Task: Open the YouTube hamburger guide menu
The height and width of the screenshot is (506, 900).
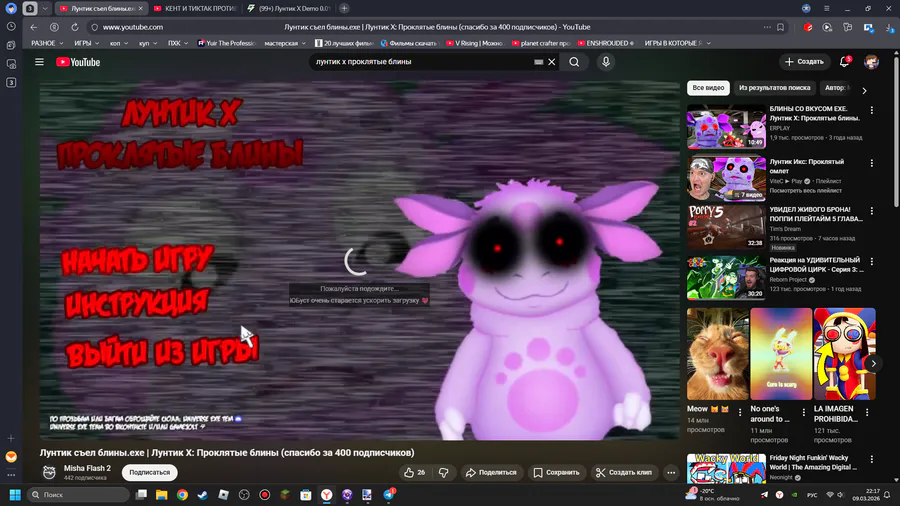Action: coord(39,62)
